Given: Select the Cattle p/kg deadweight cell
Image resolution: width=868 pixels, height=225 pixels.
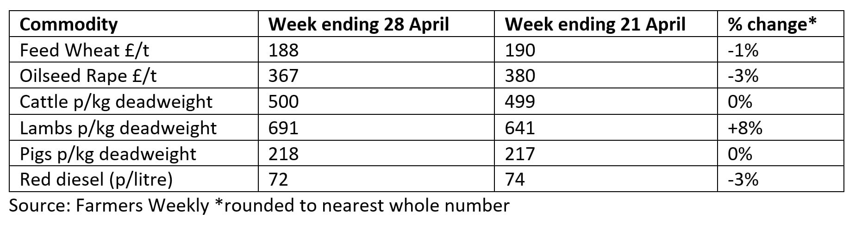Looking at the screenshot, I should click(116, 102).
